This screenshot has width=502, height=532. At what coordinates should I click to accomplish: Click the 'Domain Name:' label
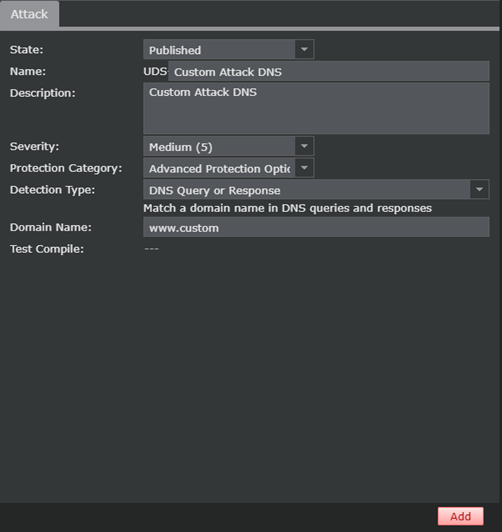pyautogui.click(x=51, y=227)
